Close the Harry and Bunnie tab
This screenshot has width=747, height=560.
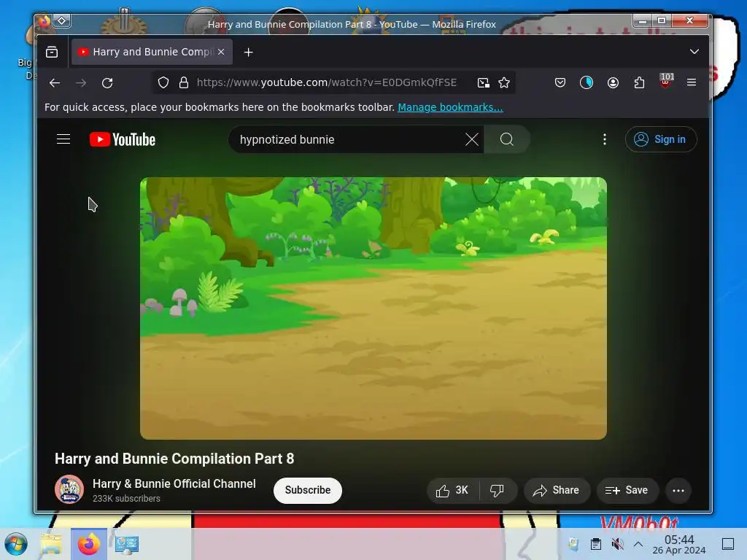(221, 52)
